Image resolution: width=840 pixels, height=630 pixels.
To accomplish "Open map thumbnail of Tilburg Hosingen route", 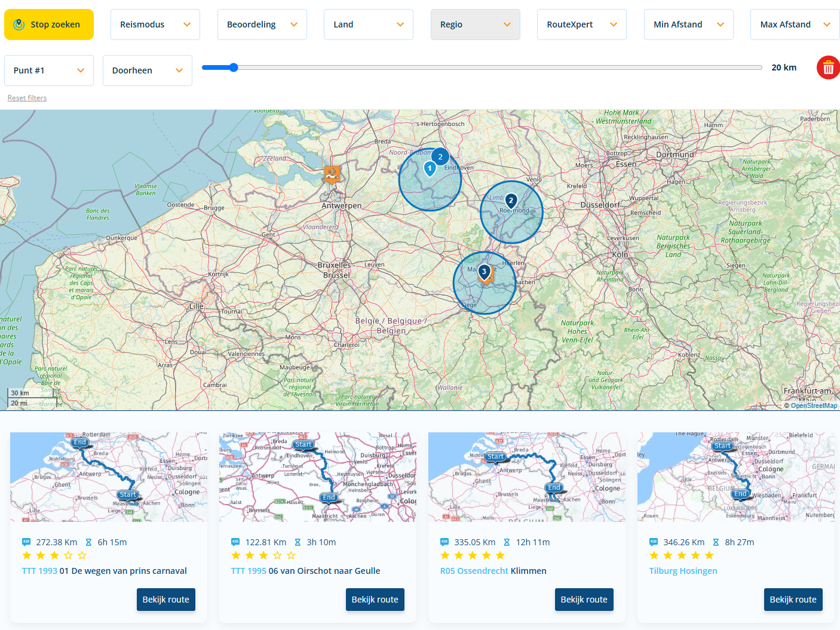I will tap(736, 477).
